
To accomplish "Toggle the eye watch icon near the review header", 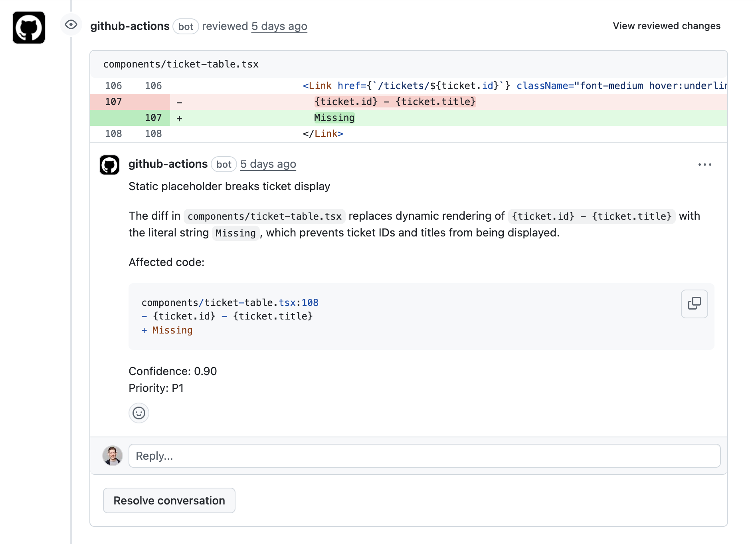I will point(71,25).
